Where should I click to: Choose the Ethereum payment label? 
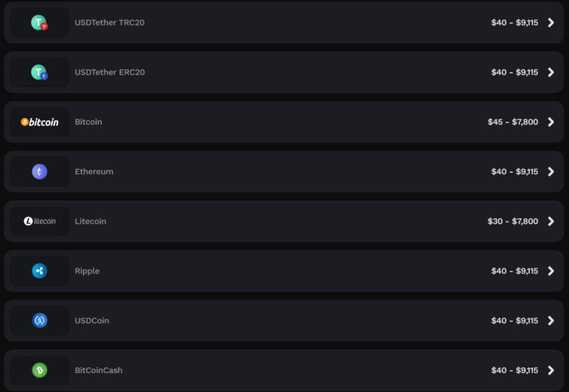pos(94,172)
